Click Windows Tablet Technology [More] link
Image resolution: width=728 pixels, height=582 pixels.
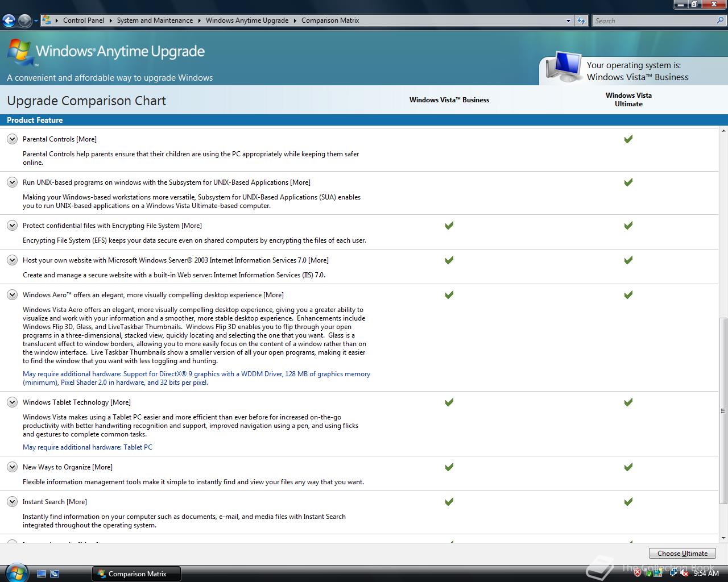click(x=77, y=402)
